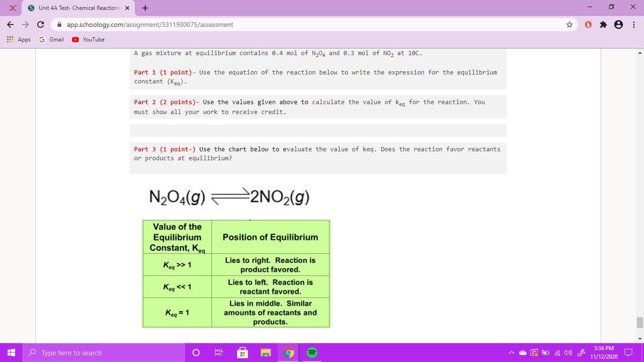The image size is (644, 362).
Task: Click the Chrome back arrow
Action: click(x=10, y=25)
